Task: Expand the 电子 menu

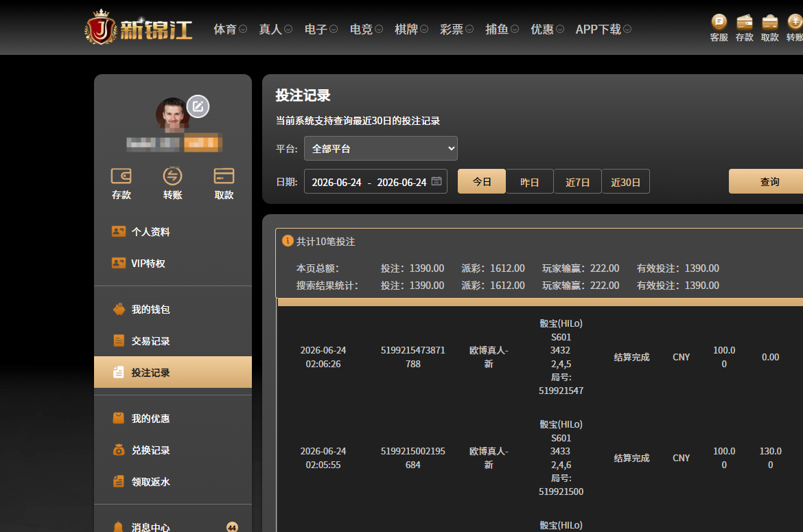Action: pos(321,30)
